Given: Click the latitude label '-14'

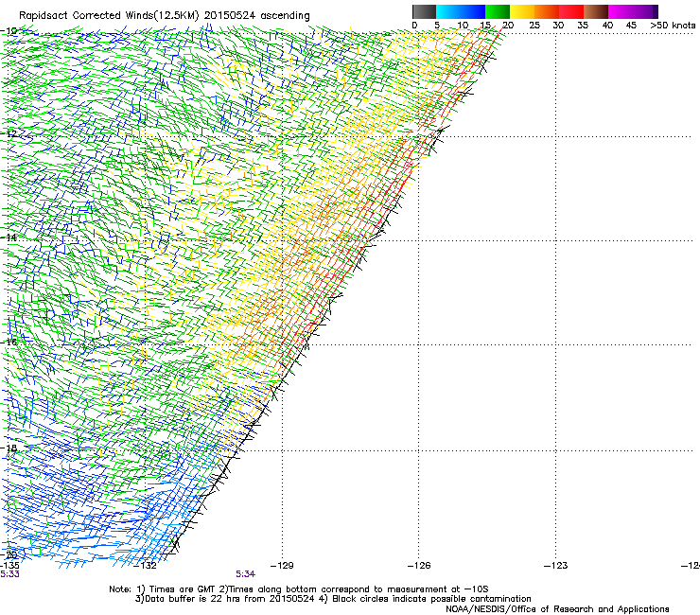Looking at the screenshot, I should 9,237.
